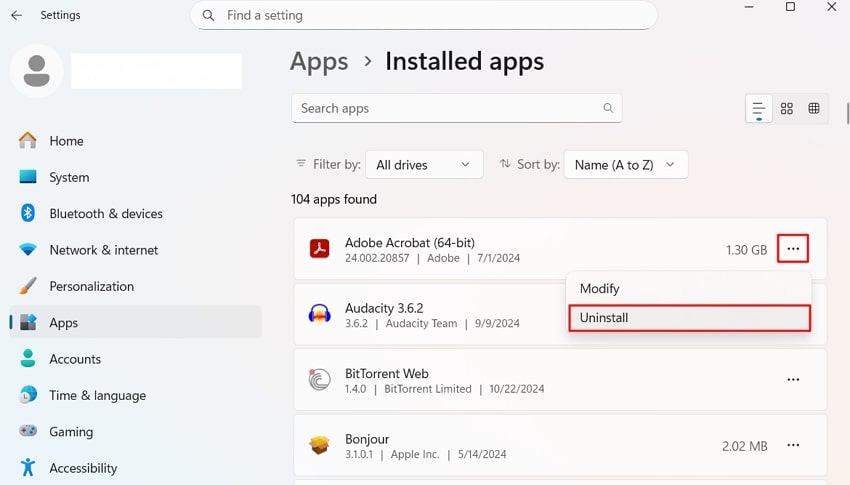Open Personalization settings

[136, 286]
